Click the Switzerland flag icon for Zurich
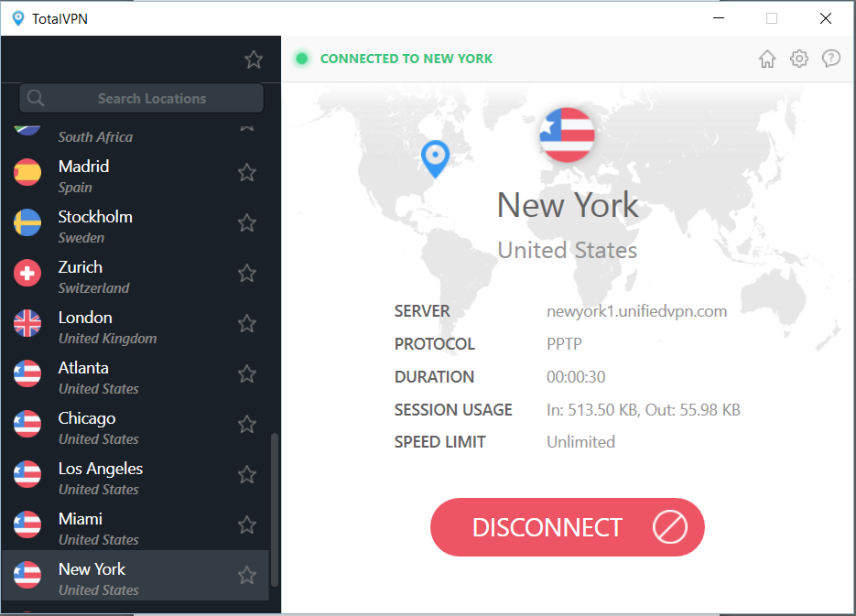This screenshot has height=616, width=856. coord(27,273)
